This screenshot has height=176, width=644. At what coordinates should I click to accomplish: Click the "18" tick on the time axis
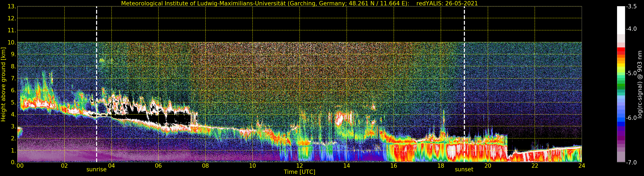tap(441, 166)
